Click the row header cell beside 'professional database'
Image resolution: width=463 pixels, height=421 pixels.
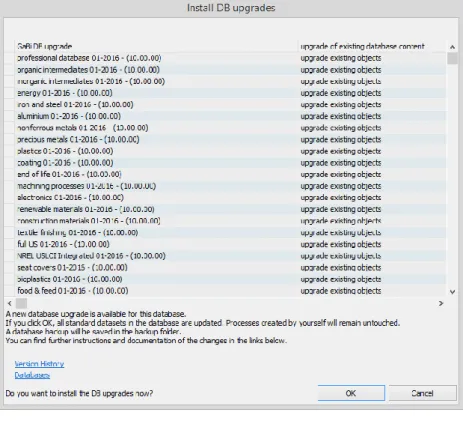tap(9, 58)
